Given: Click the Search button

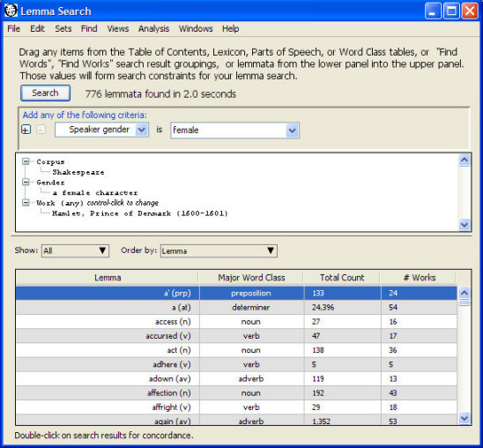Looking at the screenshot, I should pos(45,93).
